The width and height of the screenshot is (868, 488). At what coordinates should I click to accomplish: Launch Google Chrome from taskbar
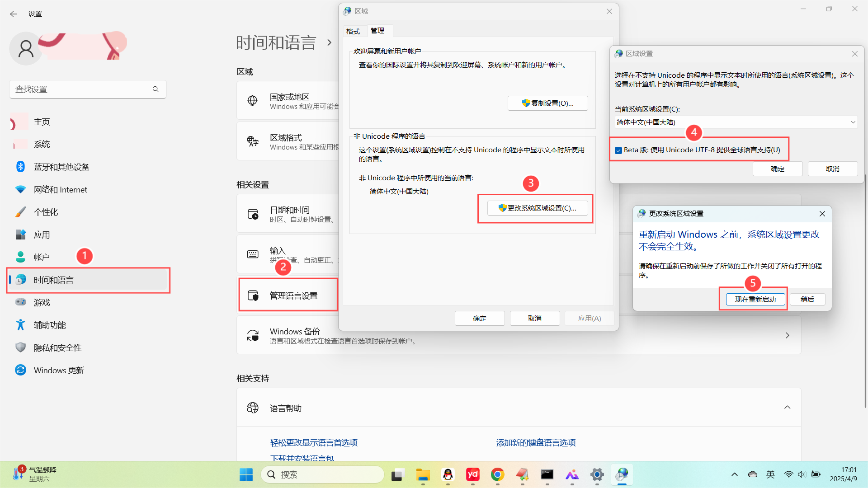[497, 474]
